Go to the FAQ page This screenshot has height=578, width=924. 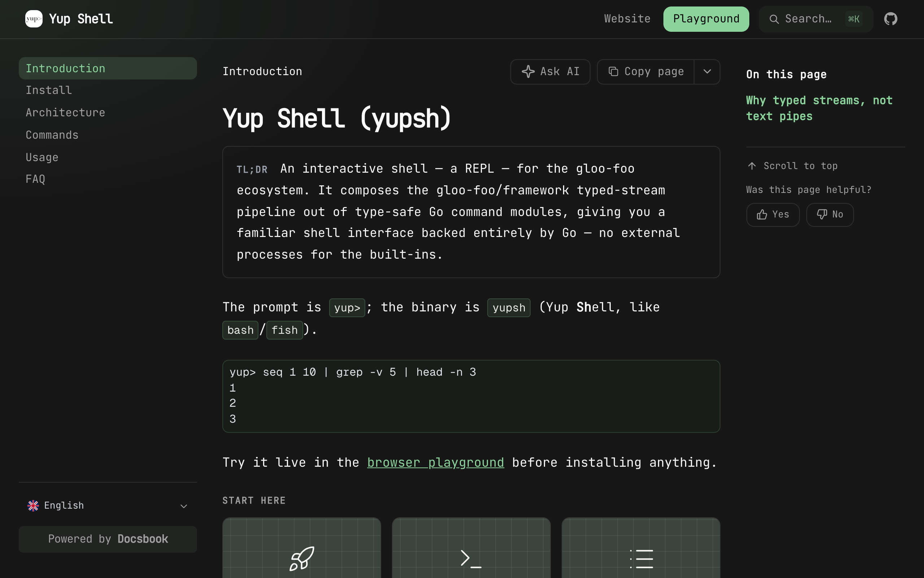pyautogui.click(x=35, y=179)
